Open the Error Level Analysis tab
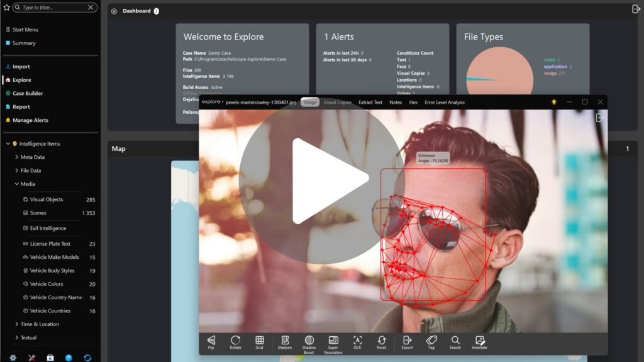This screenshot has height=362, width=644. [444, 102]
